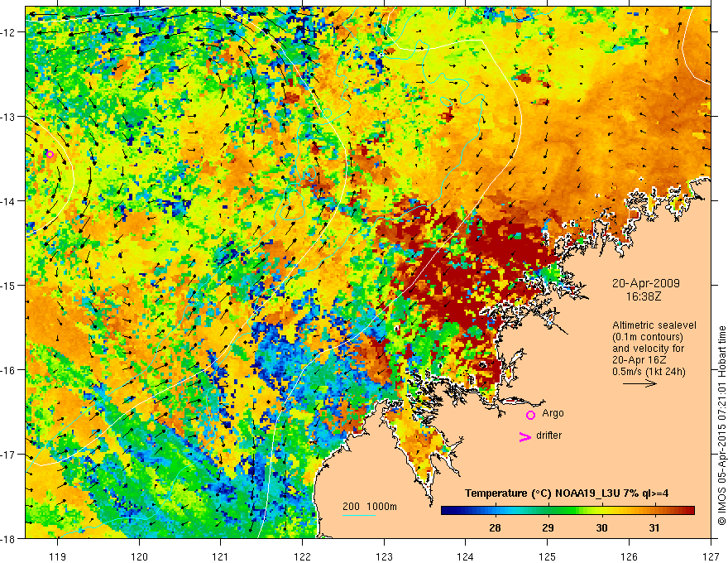Click the magenta Argo float circle near longitude 119

[50, 154]
